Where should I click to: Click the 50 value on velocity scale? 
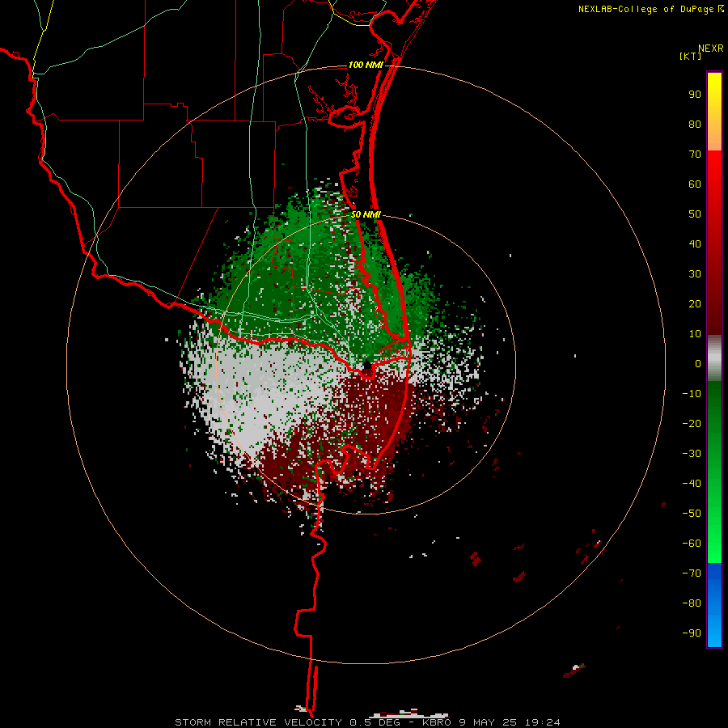coord(695,214)
